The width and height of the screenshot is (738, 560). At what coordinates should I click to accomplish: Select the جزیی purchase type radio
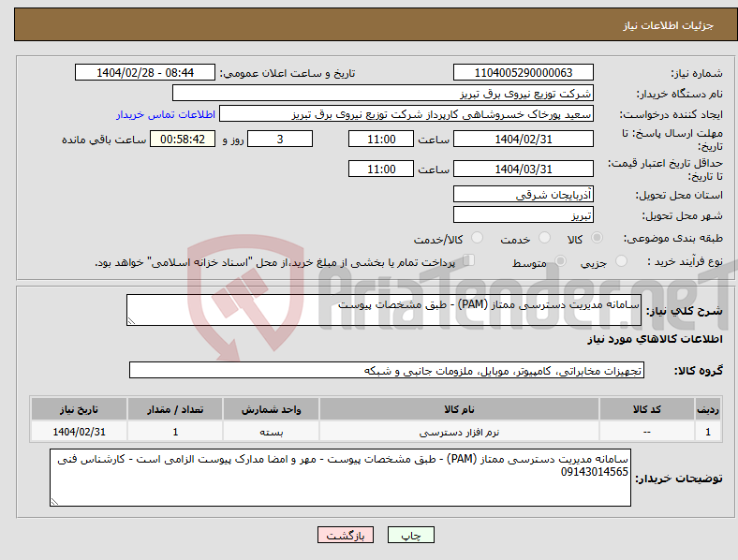point(621,260)
